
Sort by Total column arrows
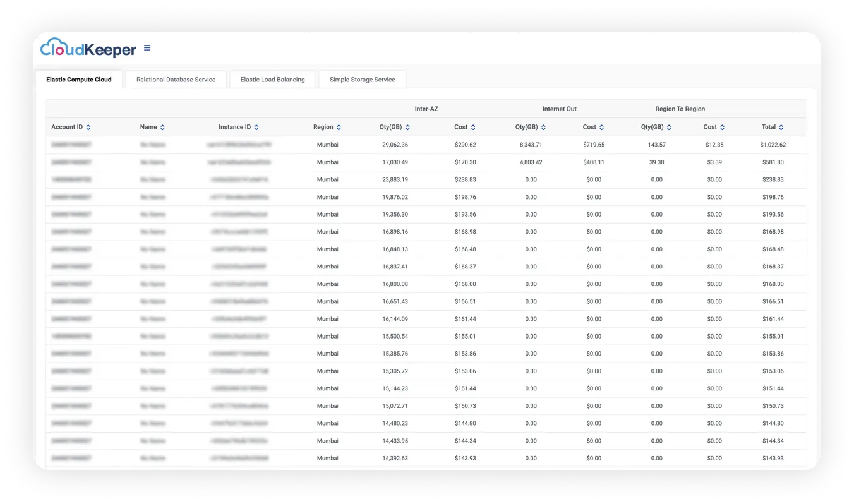point(781,128)
